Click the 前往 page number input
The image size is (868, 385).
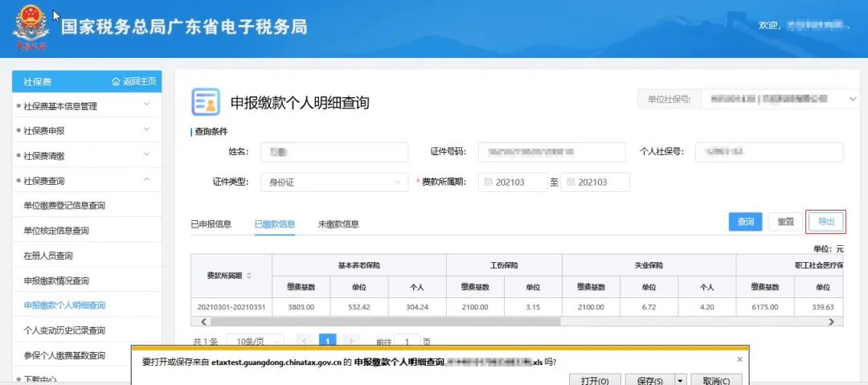tap(408, 342)
